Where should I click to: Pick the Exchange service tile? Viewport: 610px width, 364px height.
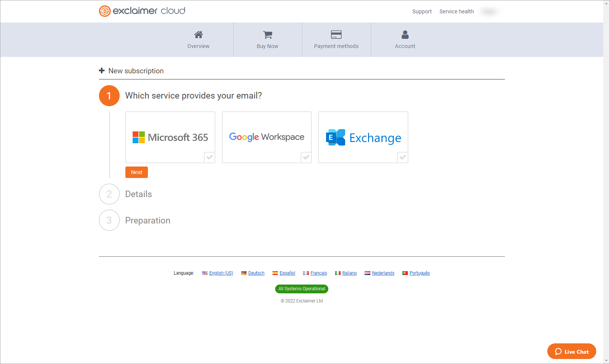[x=363, y=137]
